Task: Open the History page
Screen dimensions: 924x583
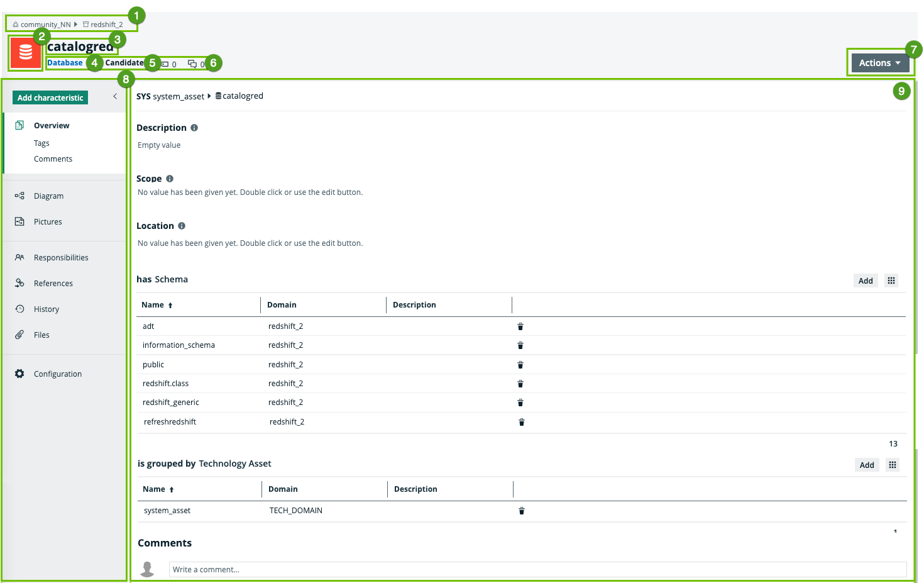Action: point(46,309)
